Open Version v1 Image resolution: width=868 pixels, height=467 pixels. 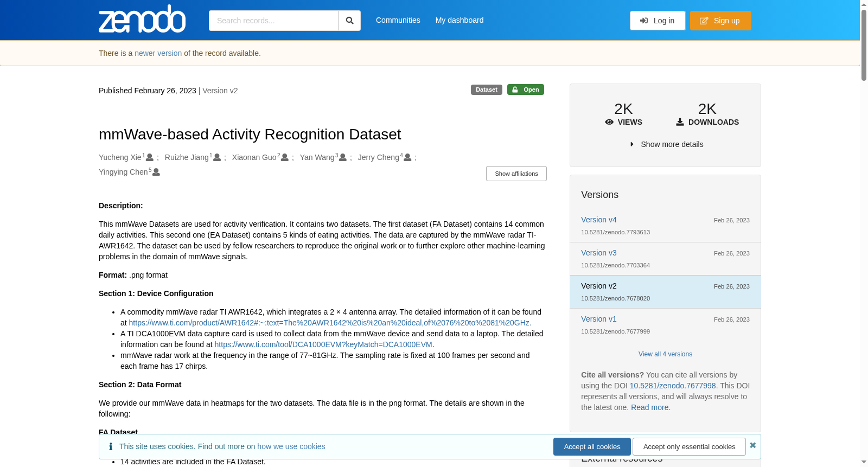coord(599,319)
